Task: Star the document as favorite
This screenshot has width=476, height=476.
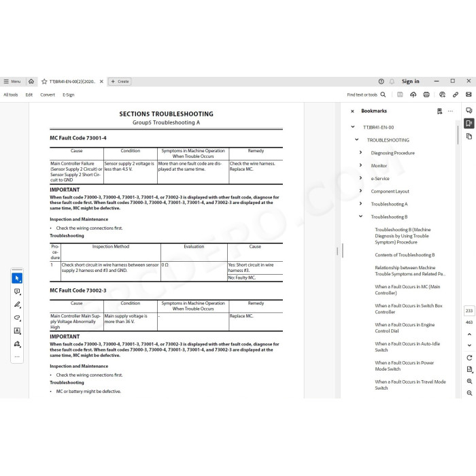Action: point(44,82)
